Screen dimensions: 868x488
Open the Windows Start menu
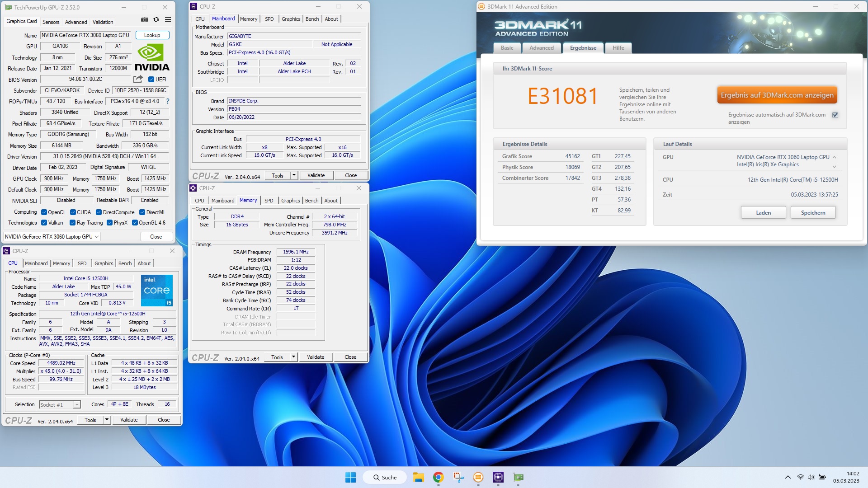click(x=350, y=477)
